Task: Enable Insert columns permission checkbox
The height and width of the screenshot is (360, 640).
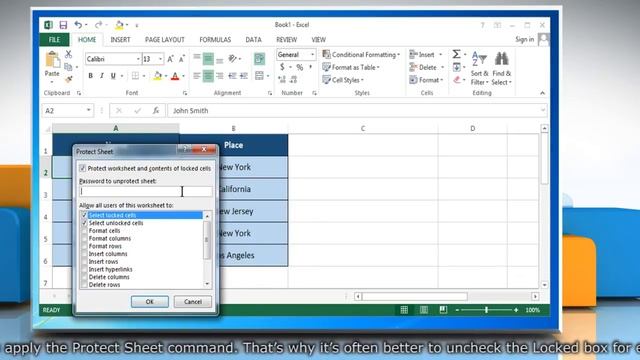Action: (x=84, y=254)
